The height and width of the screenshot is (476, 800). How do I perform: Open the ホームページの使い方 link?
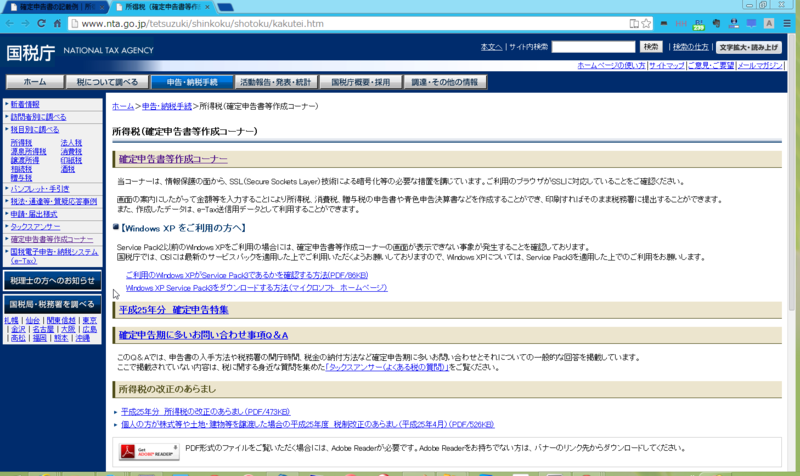coord(611,65)
